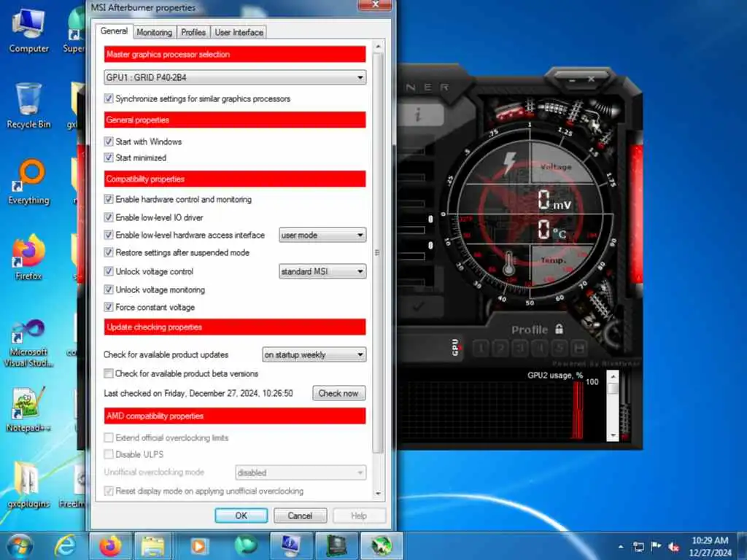Select profile slot 3 in Afterburner

(x=519, y=349)
